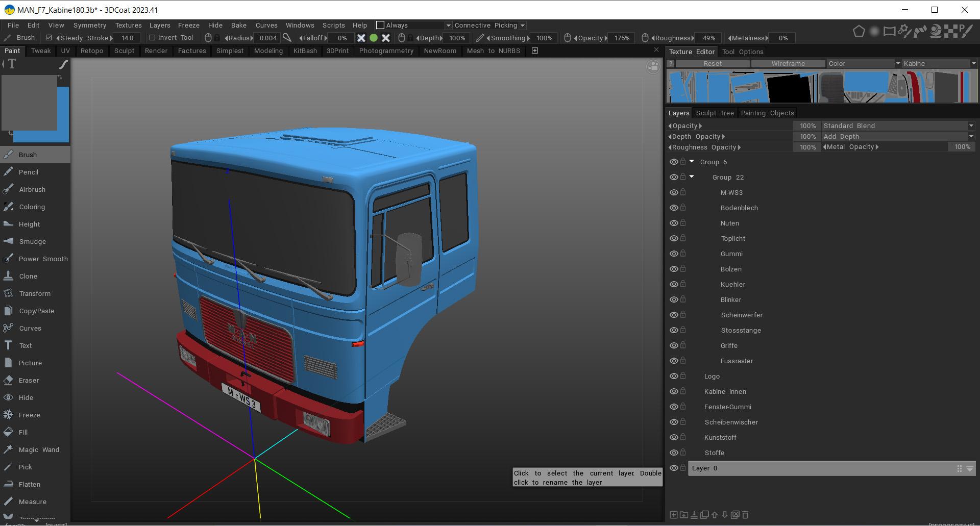Select the Measure tool
Image resolution: width=980 pixels, height=526 pixels.
coord(32,502)
